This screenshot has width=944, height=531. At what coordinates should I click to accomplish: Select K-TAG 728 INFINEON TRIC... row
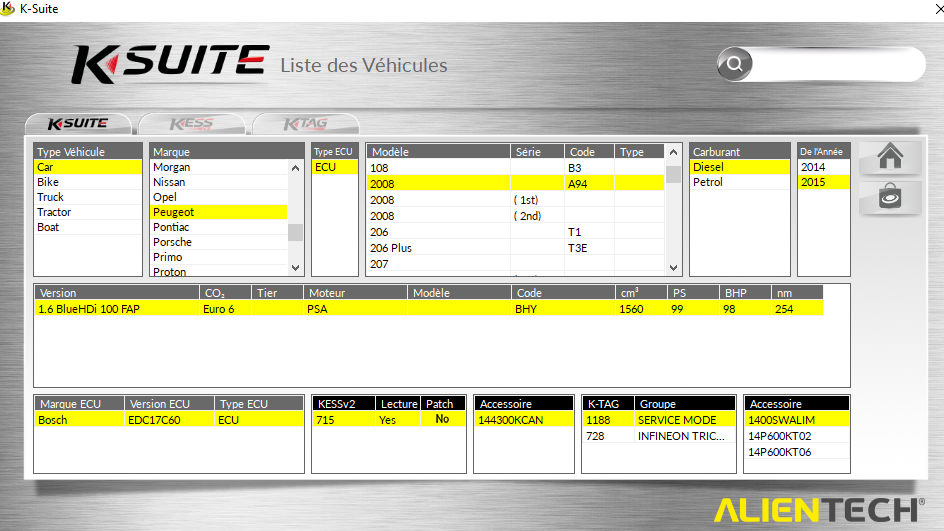(659, 436)
